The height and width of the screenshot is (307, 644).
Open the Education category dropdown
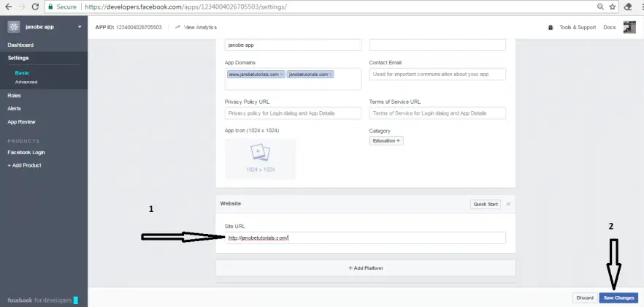pos(386,140)
